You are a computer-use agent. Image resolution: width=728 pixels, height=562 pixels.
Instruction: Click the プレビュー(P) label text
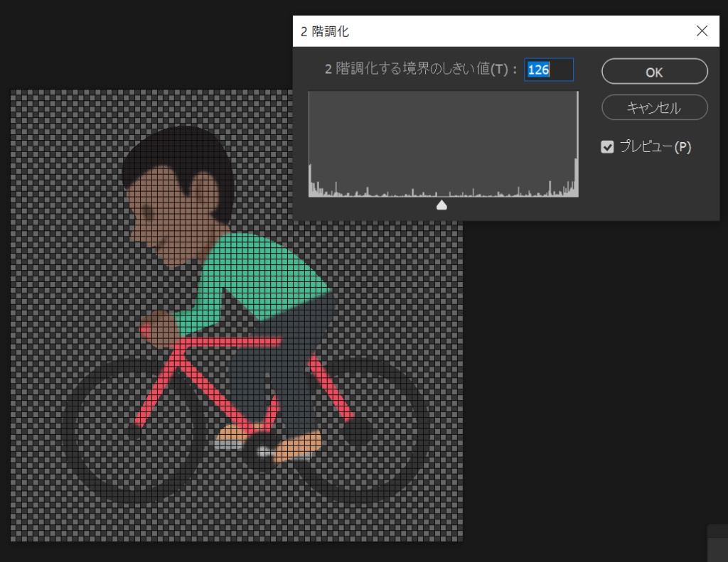tap(654, 147)
